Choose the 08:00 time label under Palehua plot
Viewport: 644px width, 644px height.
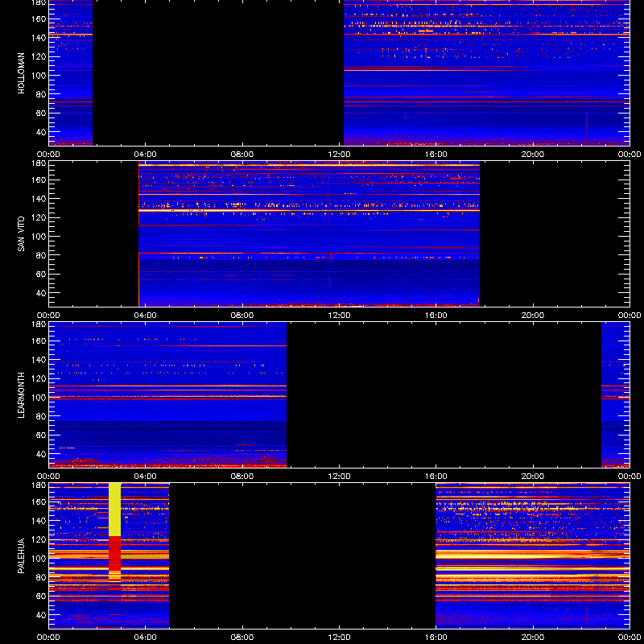[242, 638]
